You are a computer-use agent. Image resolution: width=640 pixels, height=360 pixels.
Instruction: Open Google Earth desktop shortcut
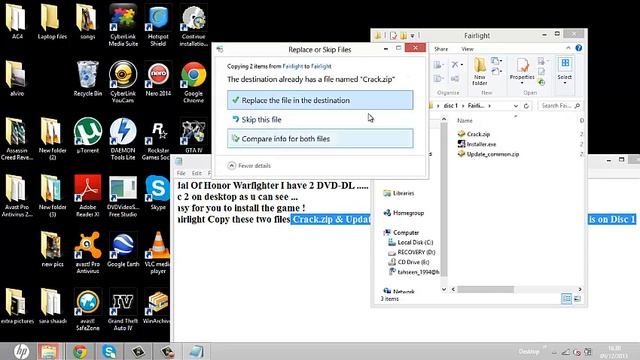click(x=123, y=249)
